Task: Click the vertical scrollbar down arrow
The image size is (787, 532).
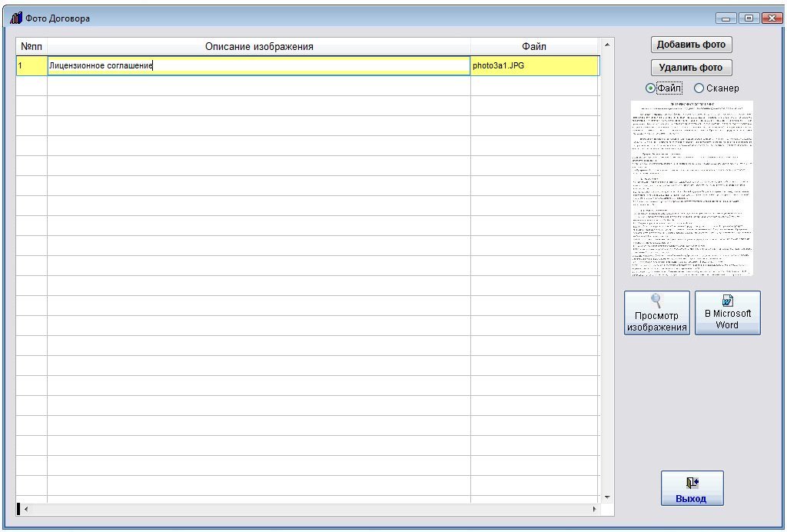Action: point(607,497)
